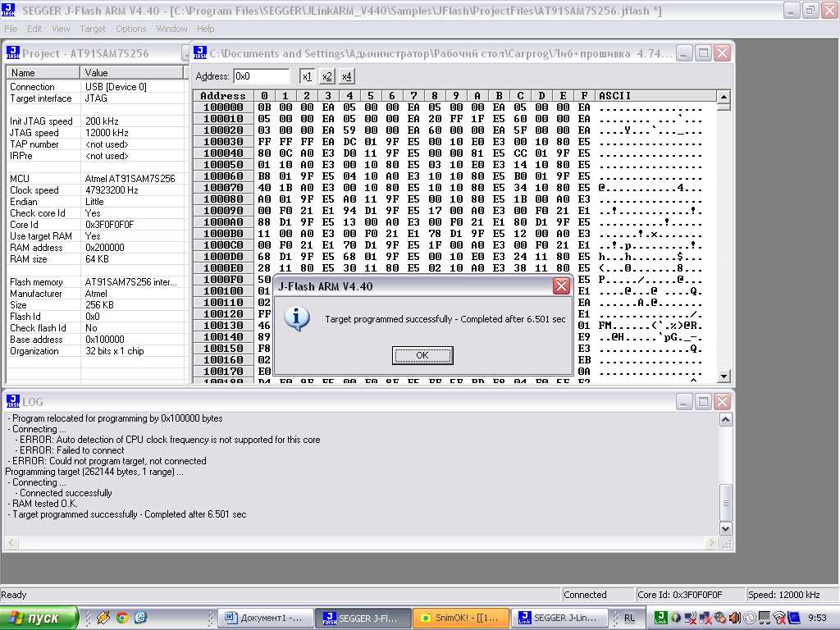Click the Address column header in hex view
The height and width of the screenshot is (630, 840).
pyautogui.click(x=223, y=96)
